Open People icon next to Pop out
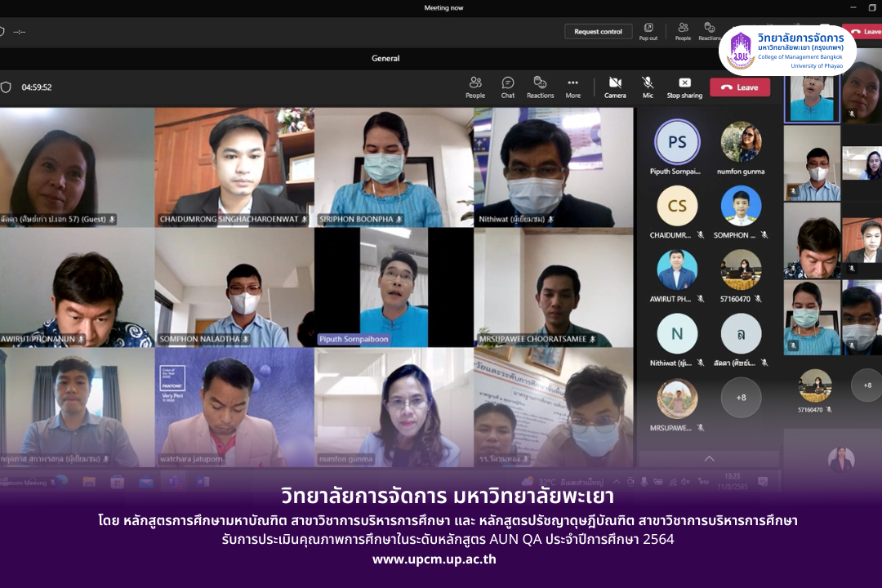 683,32
